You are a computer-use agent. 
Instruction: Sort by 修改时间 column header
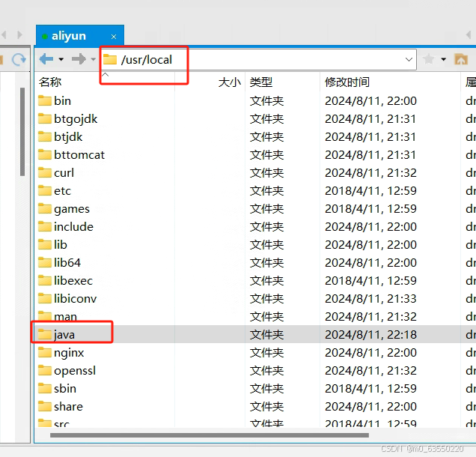tap(347, 82)
